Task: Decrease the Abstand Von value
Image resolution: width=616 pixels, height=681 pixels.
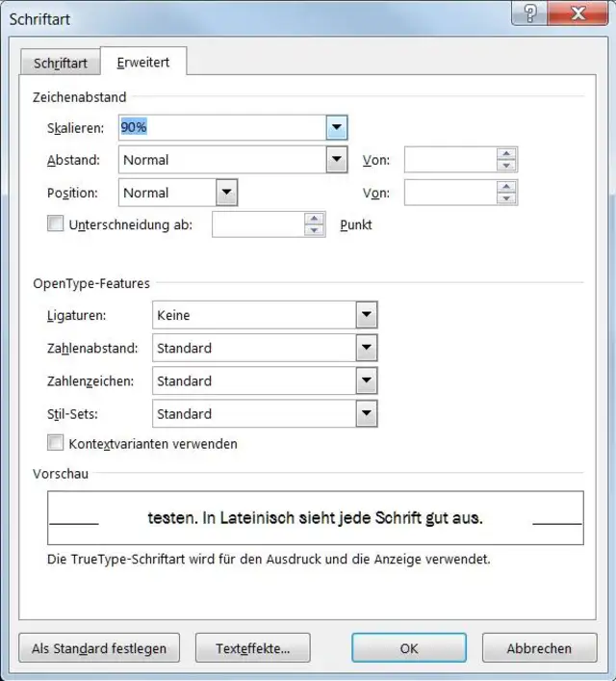Action: 507,166
